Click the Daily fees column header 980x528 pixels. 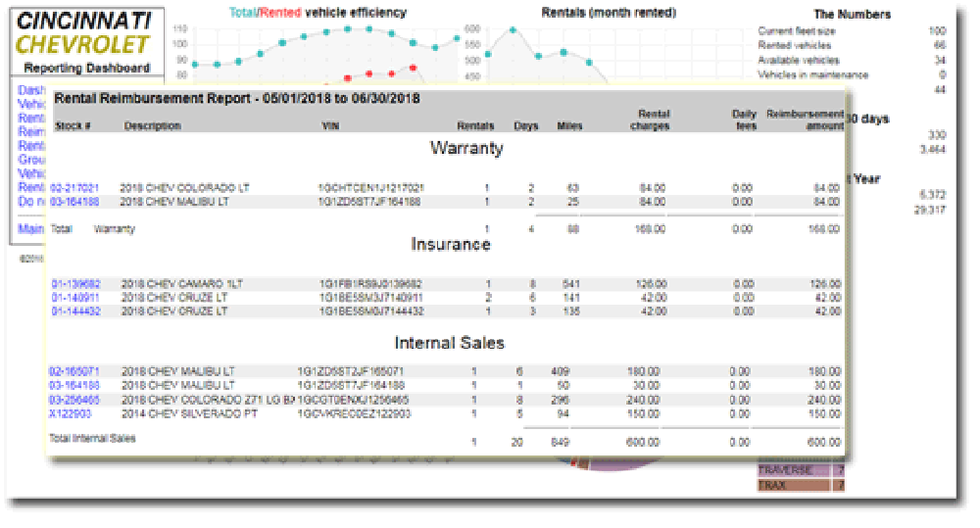pyautogui.click(x=745, y=120)
